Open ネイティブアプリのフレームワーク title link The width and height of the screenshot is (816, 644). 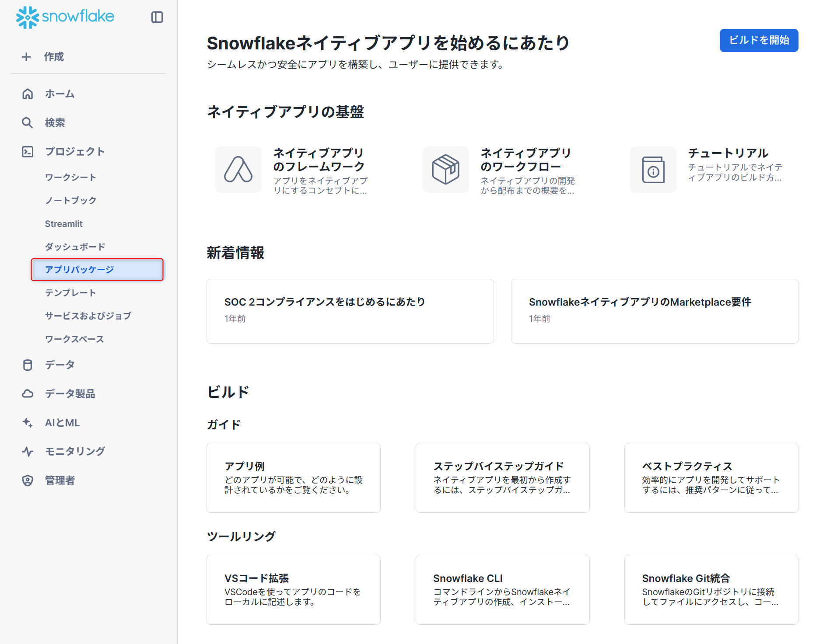pyautogui.click(x=319, y=160)
